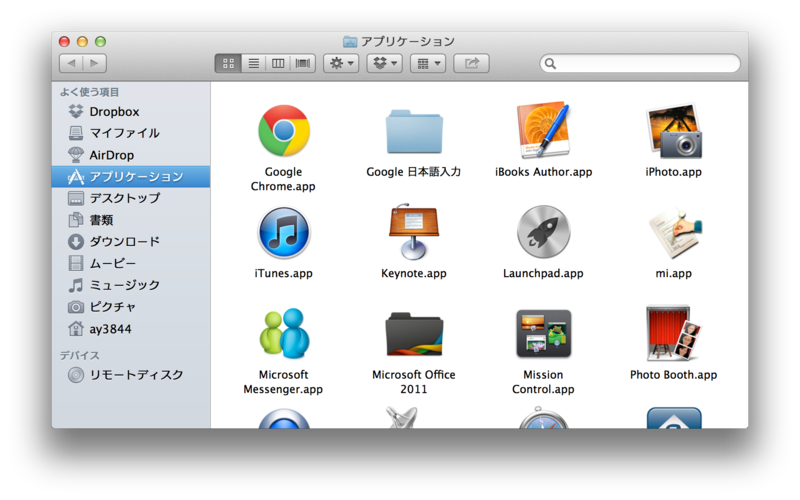Click the Microsoft Office 2011 name label

pyautogui.click(x=414, y=382)
